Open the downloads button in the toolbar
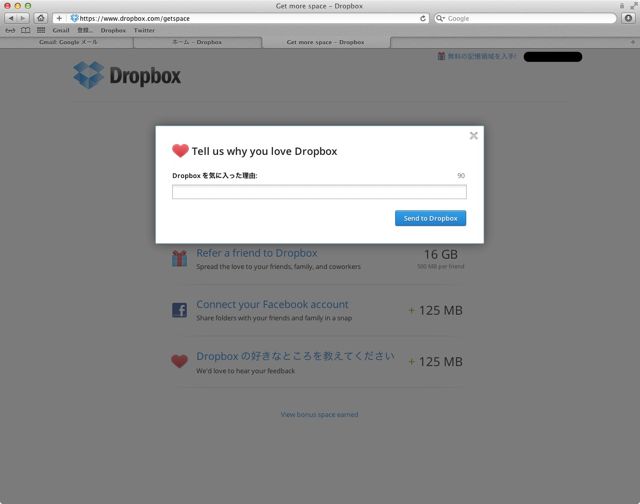The height and width of the screenshot is (504, 640). (629, 18)
